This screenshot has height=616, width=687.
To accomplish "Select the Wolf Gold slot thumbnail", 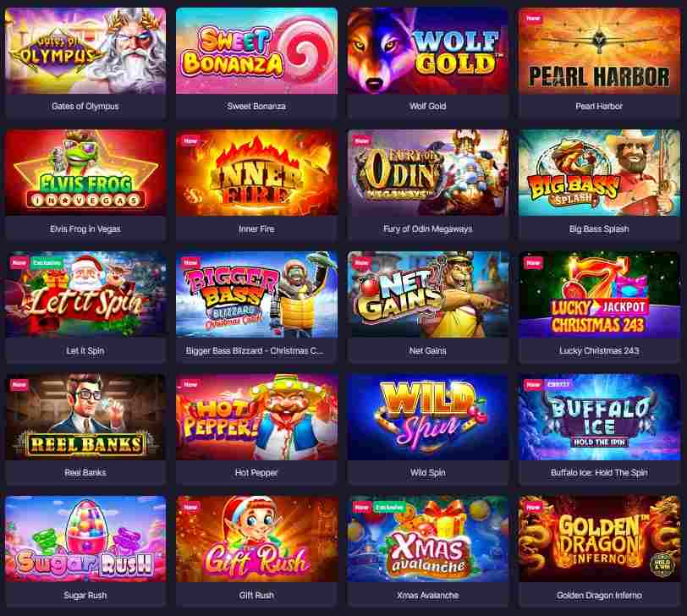I will [428, 51].
